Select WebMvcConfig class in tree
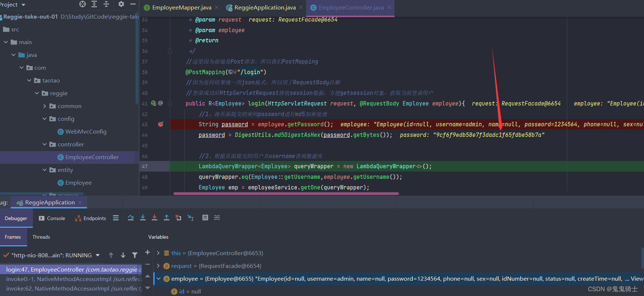This screenshot has width=644, height=296. pos(82,132)
